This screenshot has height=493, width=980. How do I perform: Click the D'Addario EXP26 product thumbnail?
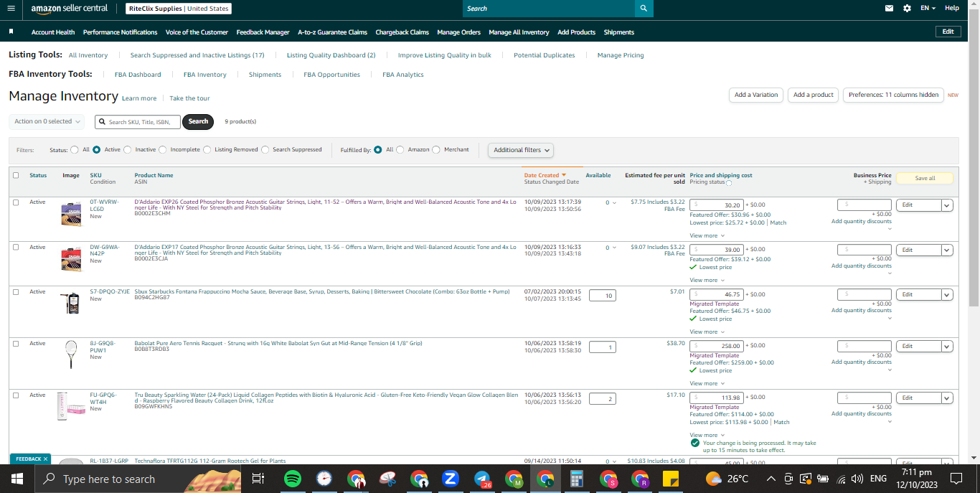point(71,214)
